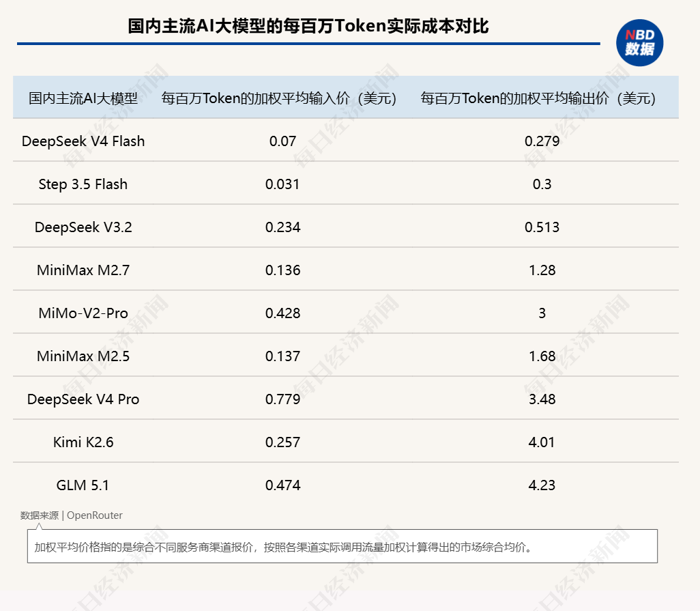The image size is (700, 611).
Task: Click the NBD 数据 circular logo
Action: coord(641,43)
